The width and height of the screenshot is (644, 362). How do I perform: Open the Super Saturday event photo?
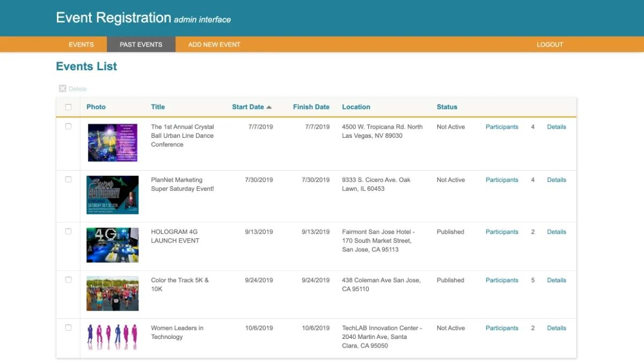pos(113,195)
